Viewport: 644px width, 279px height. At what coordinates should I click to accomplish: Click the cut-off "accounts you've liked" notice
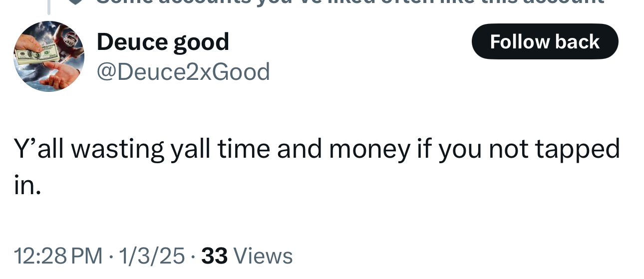349,2
